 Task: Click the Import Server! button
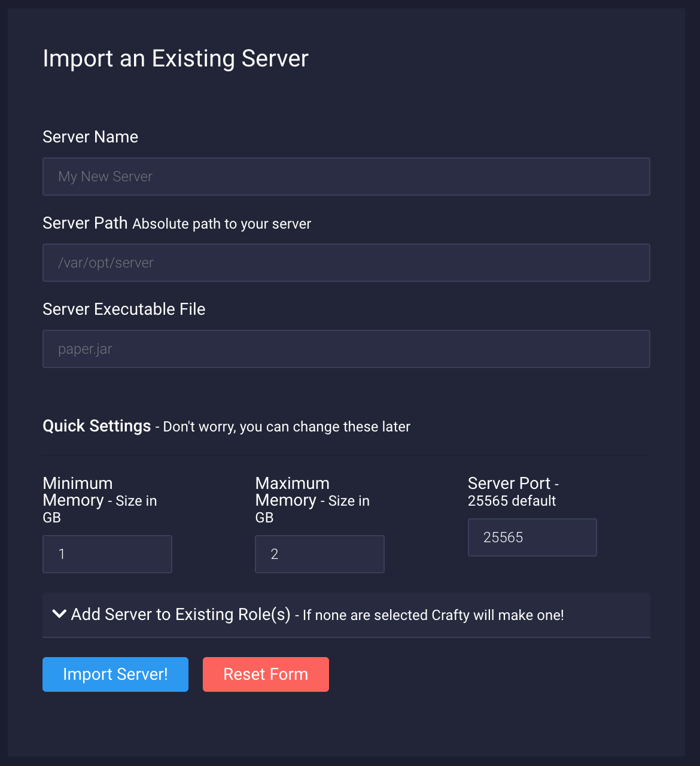click(115, 674)
